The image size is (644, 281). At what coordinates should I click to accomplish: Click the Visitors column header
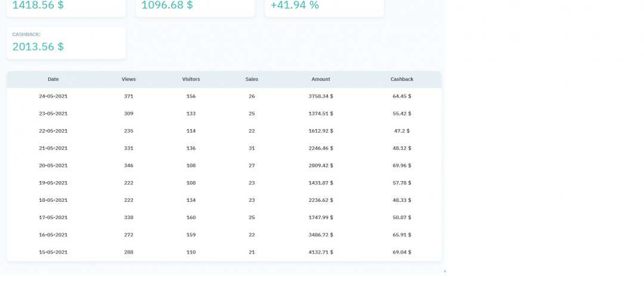click(191, 79)
